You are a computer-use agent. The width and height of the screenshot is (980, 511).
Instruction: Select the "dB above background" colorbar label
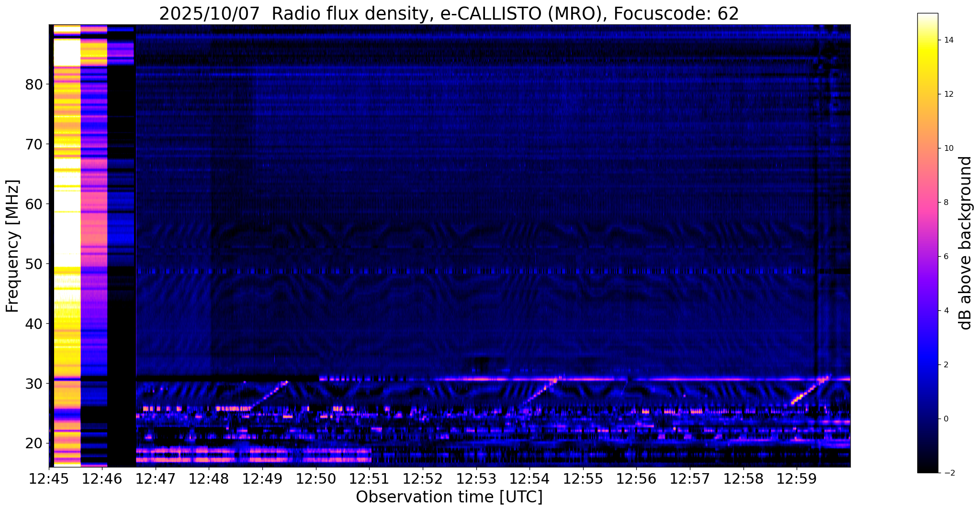pyautogui.click(x=966, y=243)
